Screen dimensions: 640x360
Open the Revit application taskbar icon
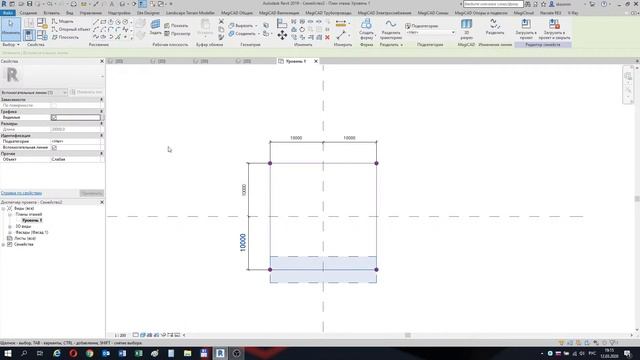220,353
